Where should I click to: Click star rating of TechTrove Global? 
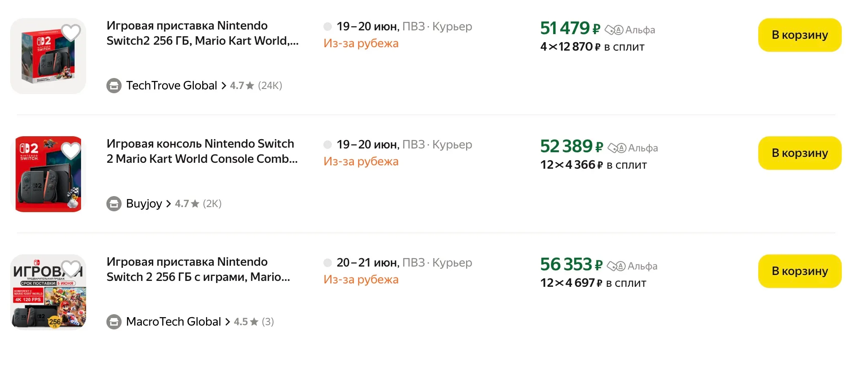250,86
